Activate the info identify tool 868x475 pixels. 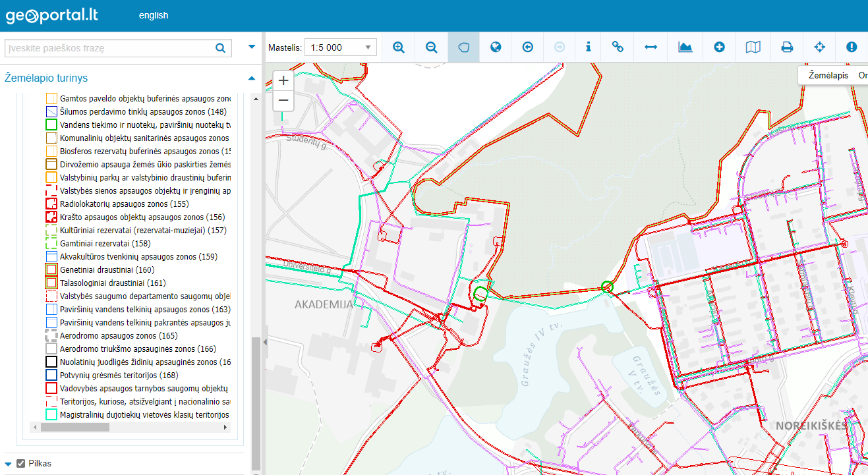coord(588,47)
